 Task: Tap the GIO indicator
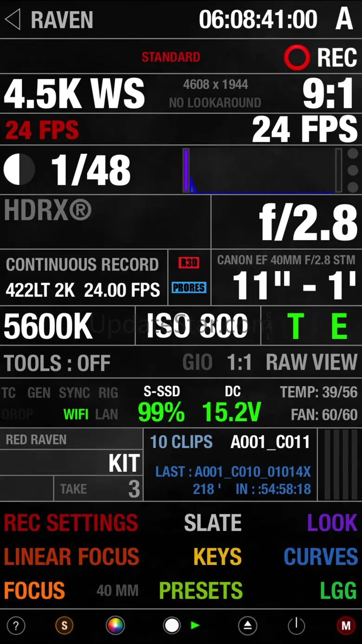click(x=197, y=362)
